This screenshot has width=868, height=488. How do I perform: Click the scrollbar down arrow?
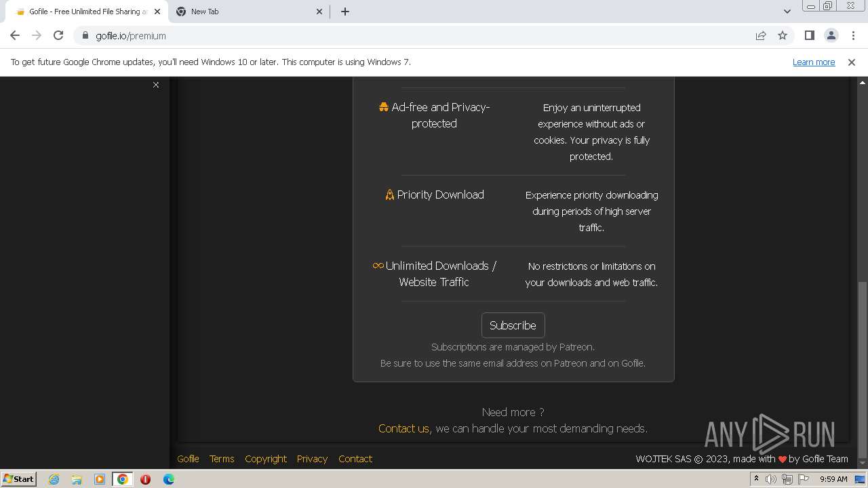click(x=862, y=464)
